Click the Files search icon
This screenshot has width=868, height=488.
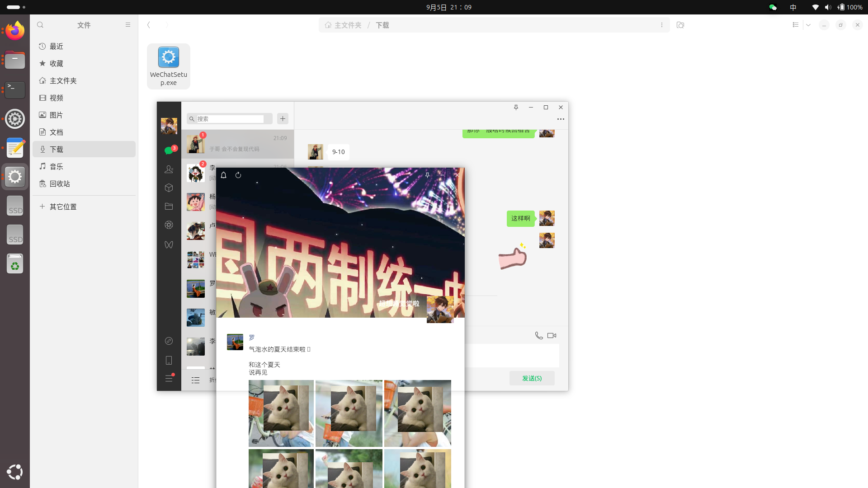[40, 25]
